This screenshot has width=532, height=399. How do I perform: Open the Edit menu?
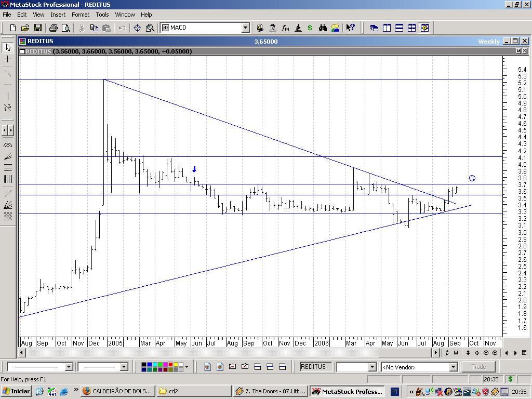(x=22, y=15)
